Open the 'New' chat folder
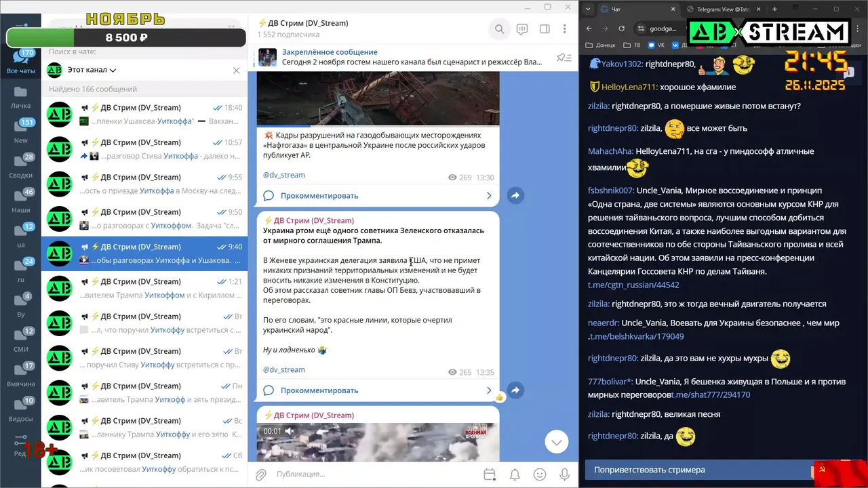This screenshot has width=868, height=488. point(20,131)
